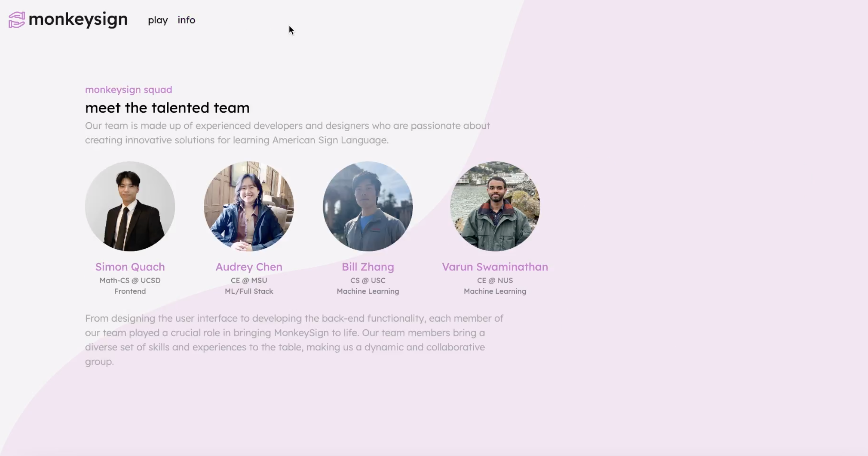This screenshot has height=456, width=868.
Task: Click the 'CS @ USC' text
Action: [x=368, y=280]
